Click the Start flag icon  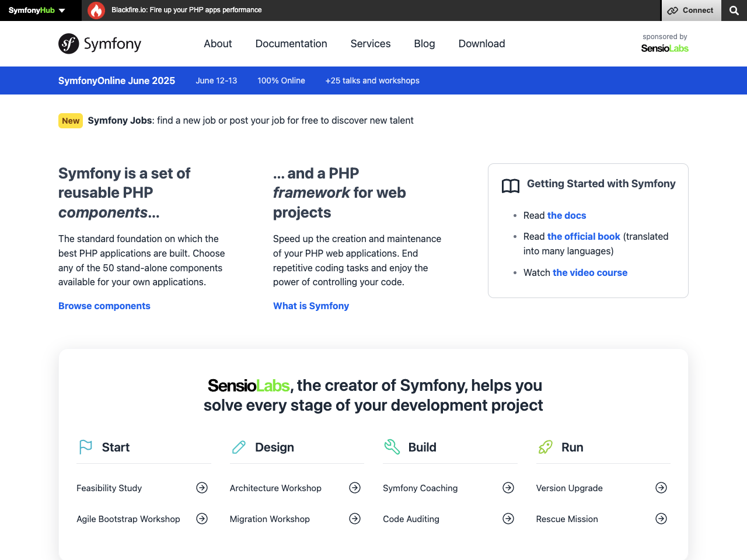[86, 447]
